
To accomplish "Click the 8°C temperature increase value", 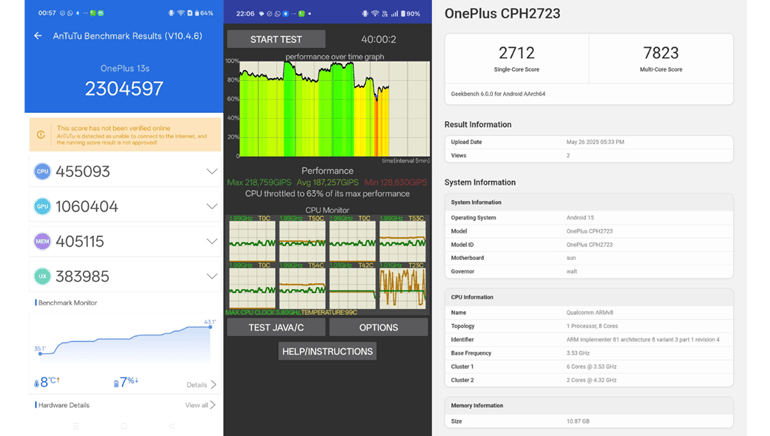I will click(x=47, y=382).
